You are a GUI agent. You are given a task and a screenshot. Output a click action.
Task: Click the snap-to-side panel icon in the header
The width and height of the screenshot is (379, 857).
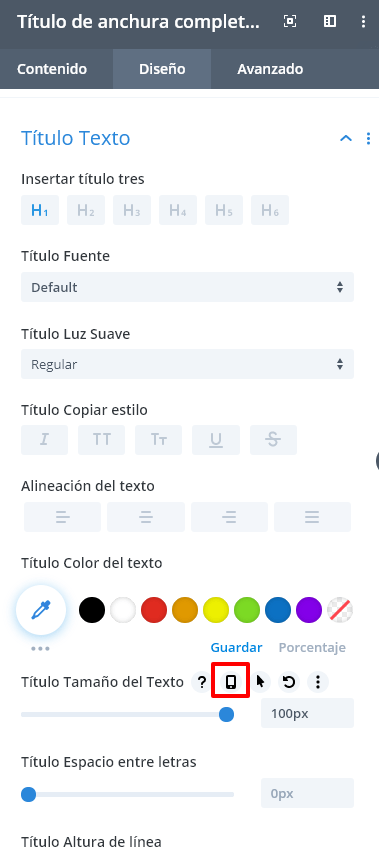330,21
